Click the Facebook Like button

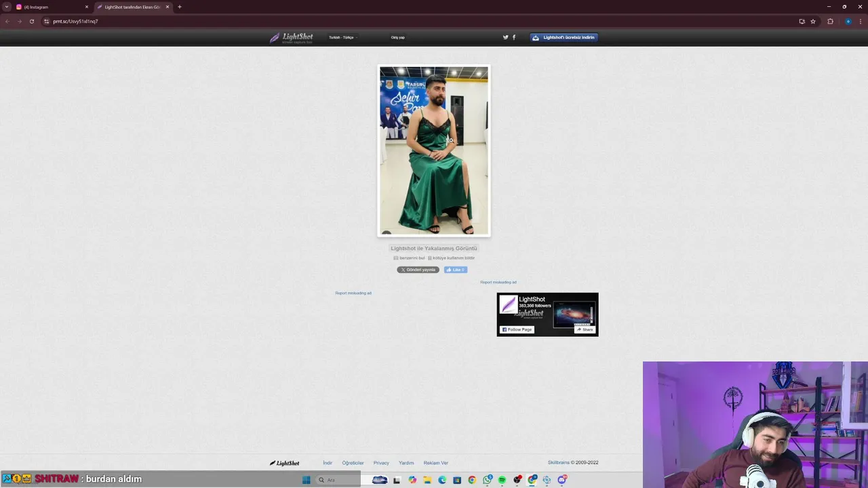[455, 270]
